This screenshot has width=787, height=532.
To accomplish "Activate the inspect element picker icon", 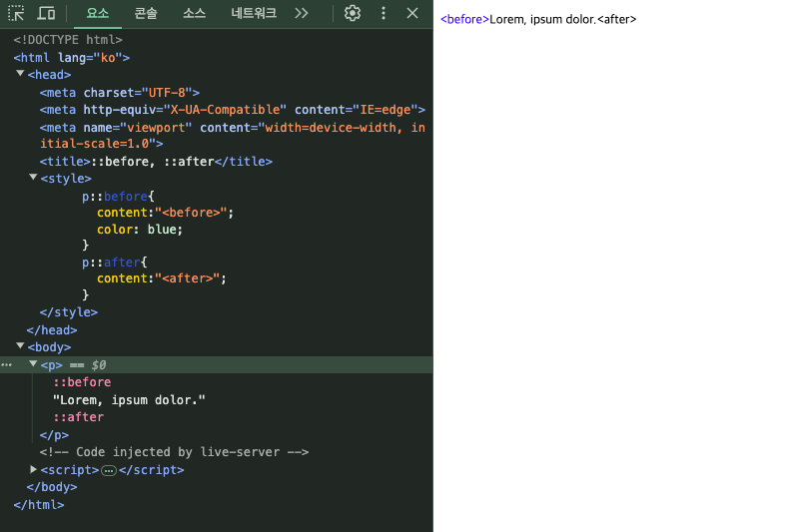I will coord(16,13).
